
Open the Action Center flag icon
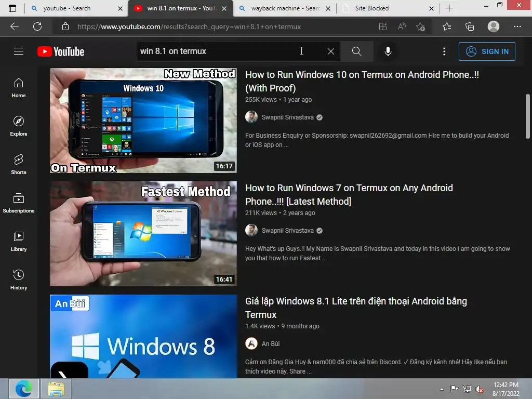click(454, 389)
